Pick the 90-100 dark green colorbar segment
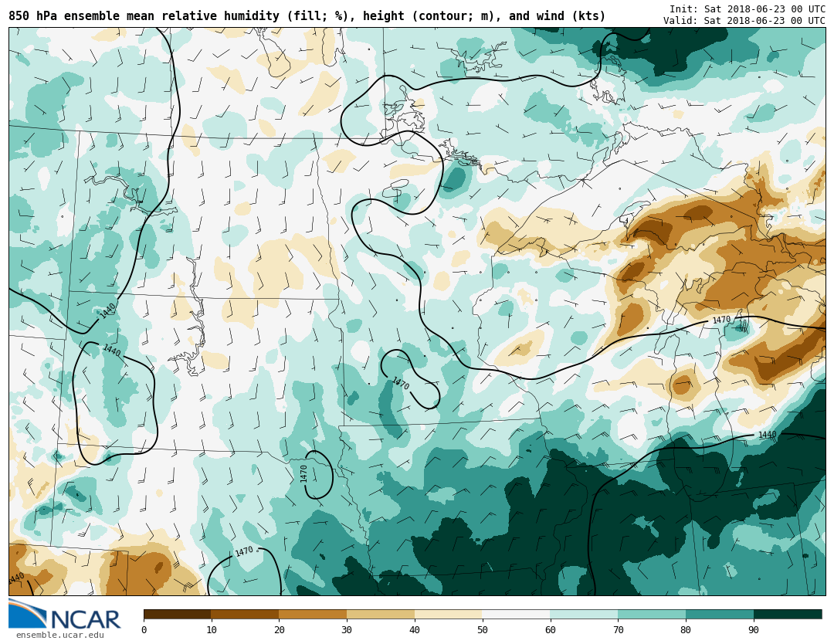Screen dimensions: 834x644 (x=788, y=615)
